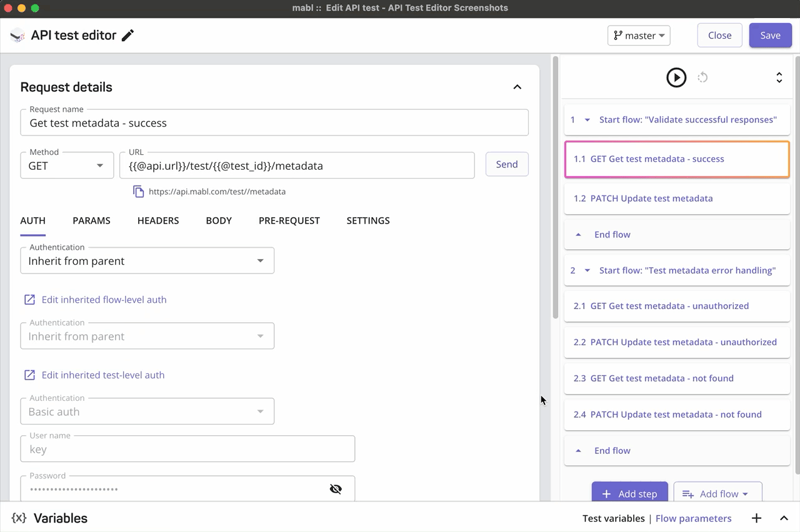Switch to the PRE-REQUEST tab
Image resolution: width=800 pixels, height=532 pixels.
point(289,220)
